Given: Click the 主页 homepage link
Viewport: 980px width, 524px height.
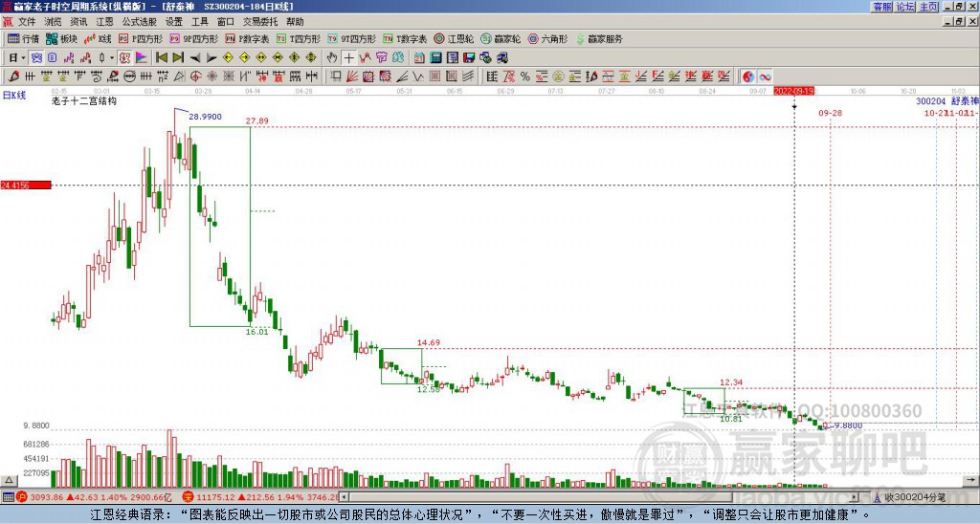Looking at the screenshot, I should (x=928, y=7).
